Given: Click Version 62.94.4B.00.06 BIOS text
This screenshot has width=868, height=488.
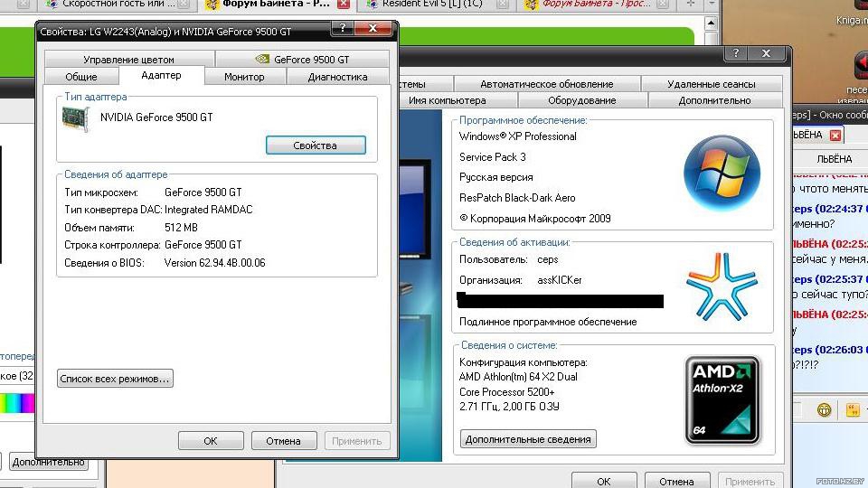Looking at the screenshot, I should (215, 263).
